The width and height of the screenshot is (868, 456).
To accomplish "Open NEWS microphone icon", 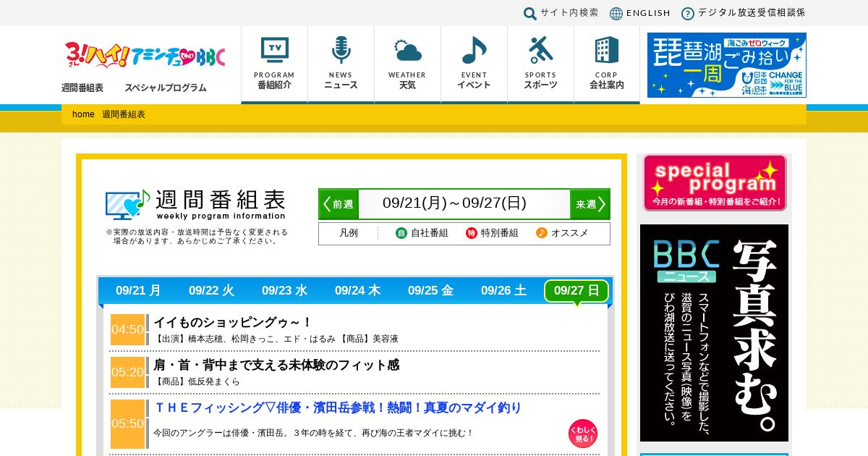I will coord(341,50).
